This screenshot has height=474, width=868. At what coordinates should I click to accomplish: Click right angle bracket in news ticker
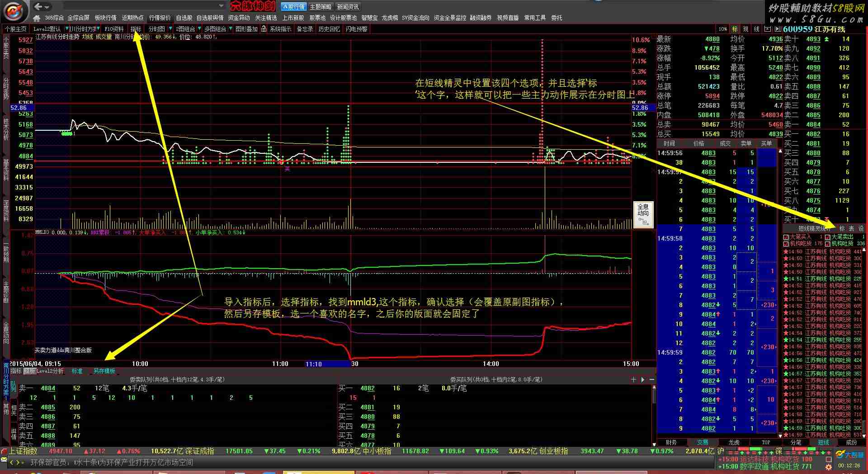pos(19,462)
